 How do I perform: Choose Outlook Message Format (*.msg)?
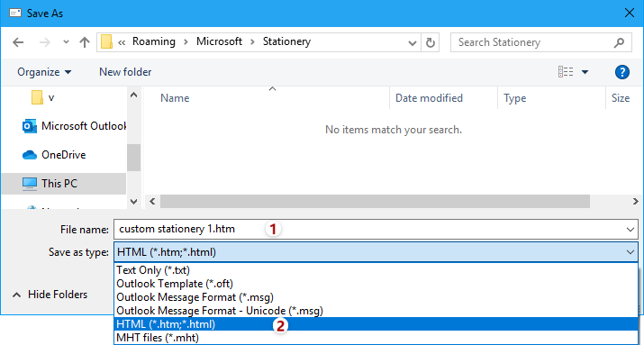pos(376,297)
